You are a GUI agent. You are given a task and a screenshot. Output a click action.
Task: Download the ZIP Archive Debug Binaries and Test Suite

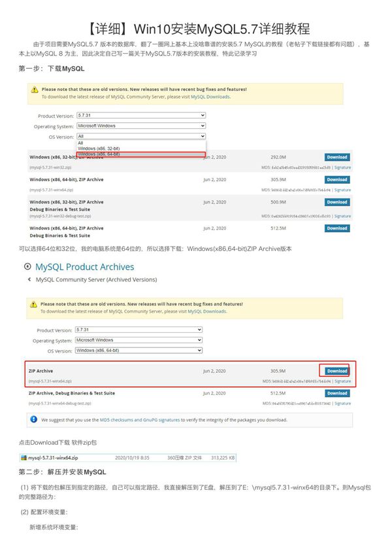pyautogui.click(x=336, y=393)
